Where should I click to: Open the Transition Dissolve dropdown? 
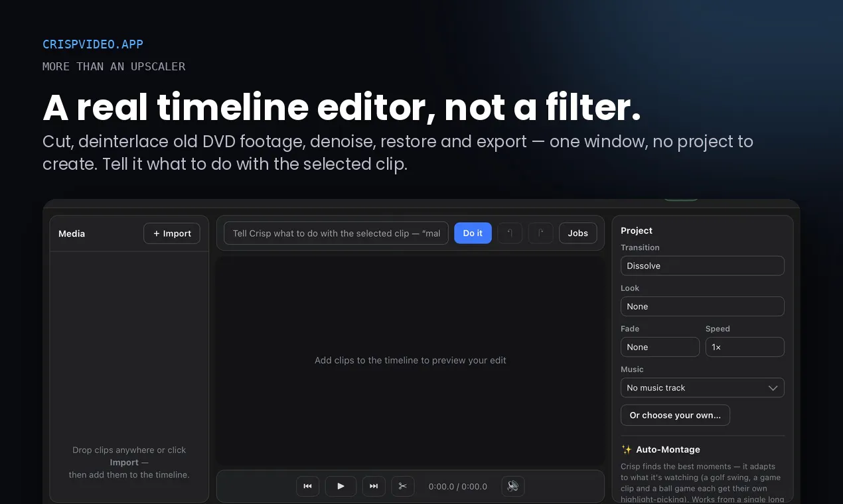(x=702, y=266)
